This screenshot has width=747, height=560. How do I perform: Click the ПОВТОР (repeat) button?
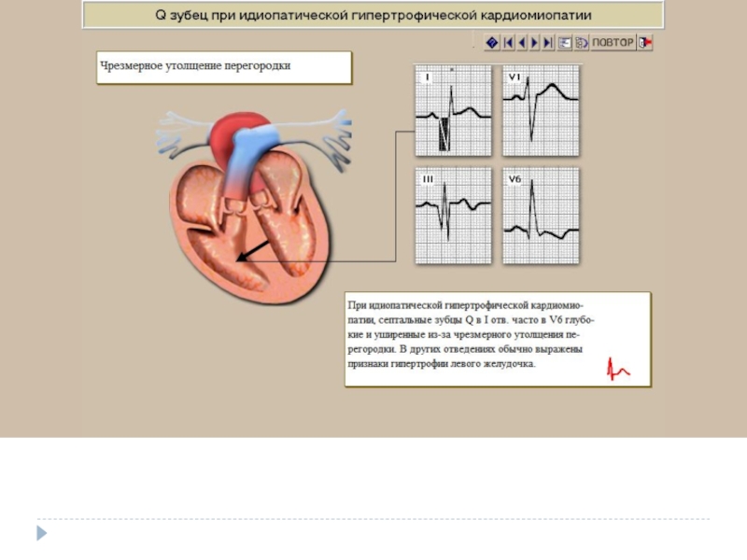(x=613, y=42)
